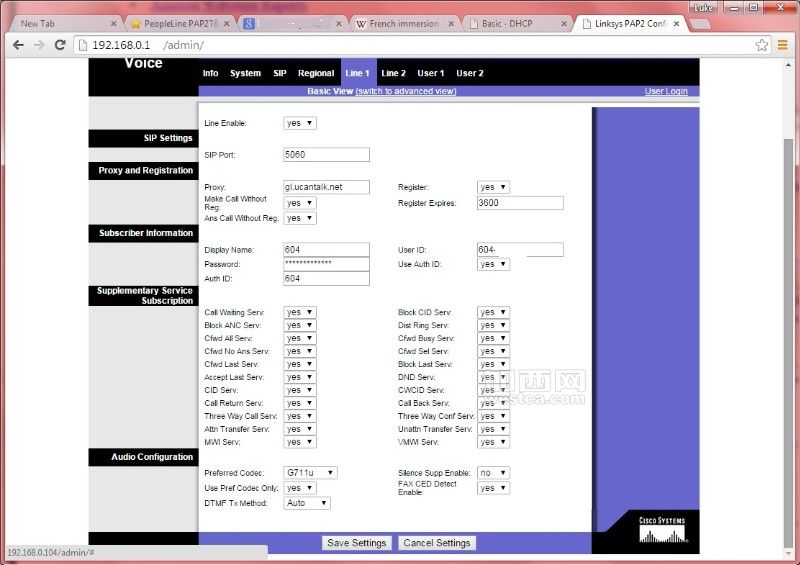The height and width of the screenshot is (565, 800).
Task: Open the Accept Last Serv dropdown
Action: (x=299, y=377)
